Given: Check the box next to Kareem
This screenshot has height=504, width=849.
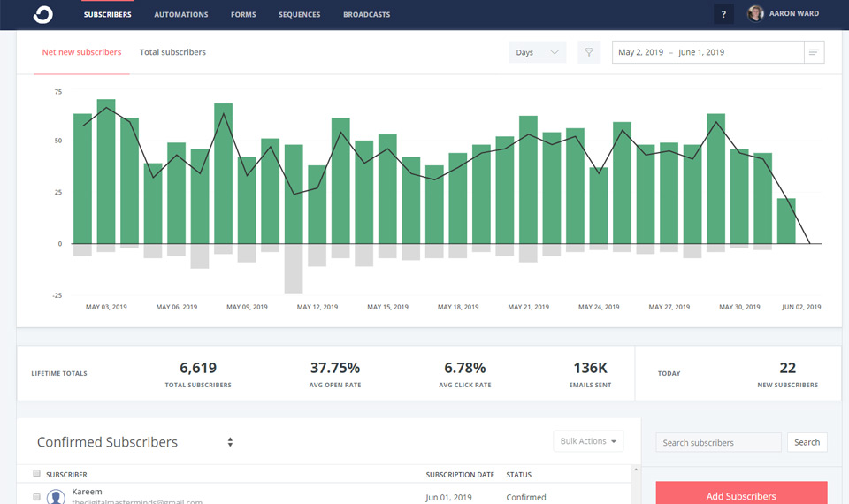Looking at the screenshot, I should click(x=36, y=497).
